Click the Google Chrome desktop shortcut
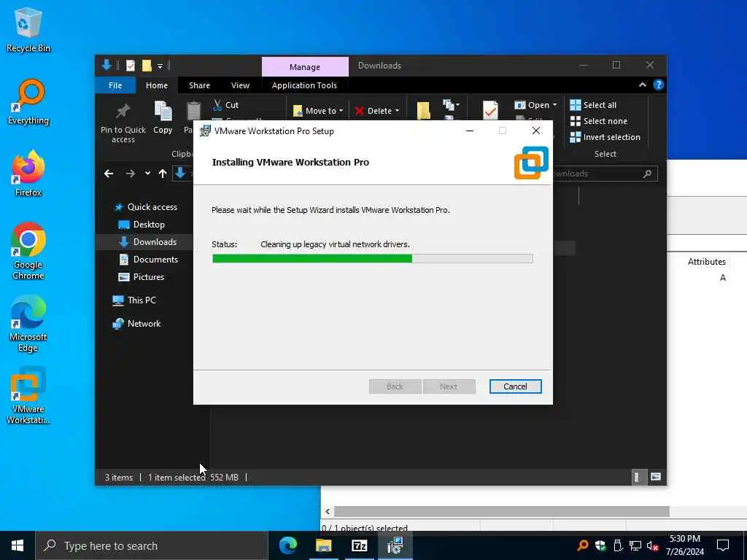 pos(28,251)
